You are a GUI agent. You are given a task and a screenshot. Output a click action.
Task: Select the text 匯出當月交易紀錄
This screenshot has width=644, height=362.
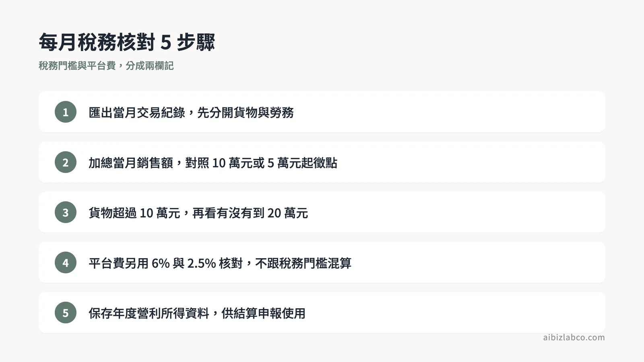click(x=137, y=113)
